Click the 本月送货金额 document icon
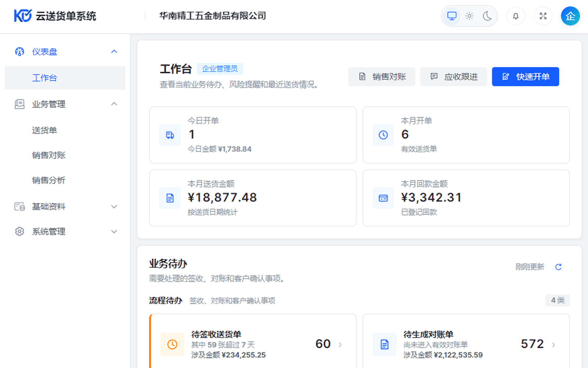588x368 pixels. [170, 198]
